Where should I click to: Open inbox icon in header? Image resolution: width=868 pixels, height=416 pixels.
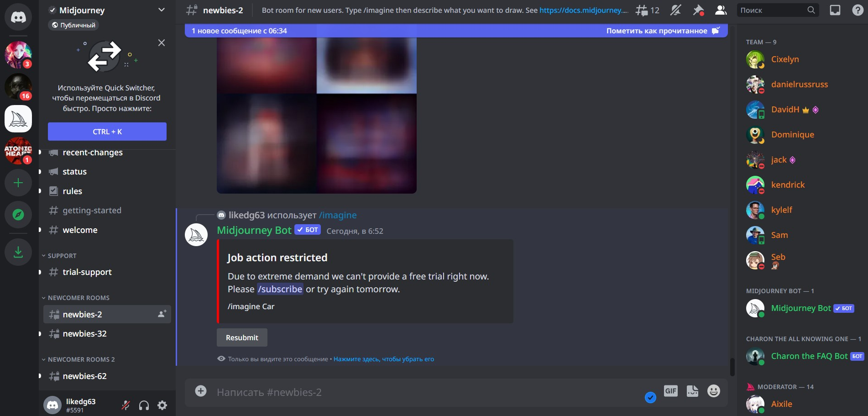click(835, 10)
